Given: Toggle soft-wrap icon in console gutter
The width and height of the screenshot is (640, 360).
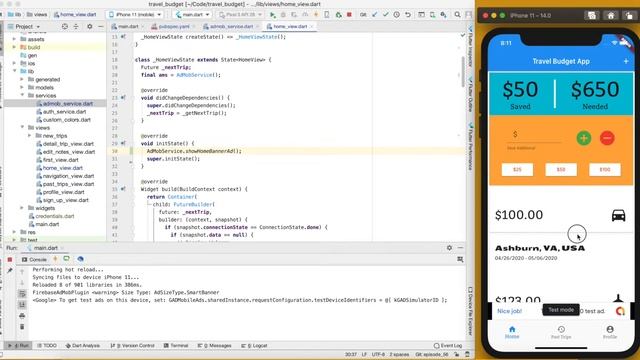Looking at the screenshot, I should pyautogui.click(x=22, y=294).
